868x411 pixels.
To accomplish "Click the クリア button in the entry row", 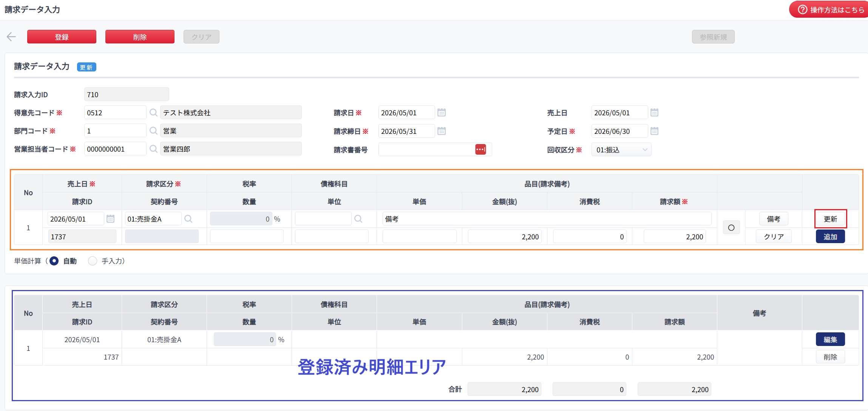I will tap(774, 237).
